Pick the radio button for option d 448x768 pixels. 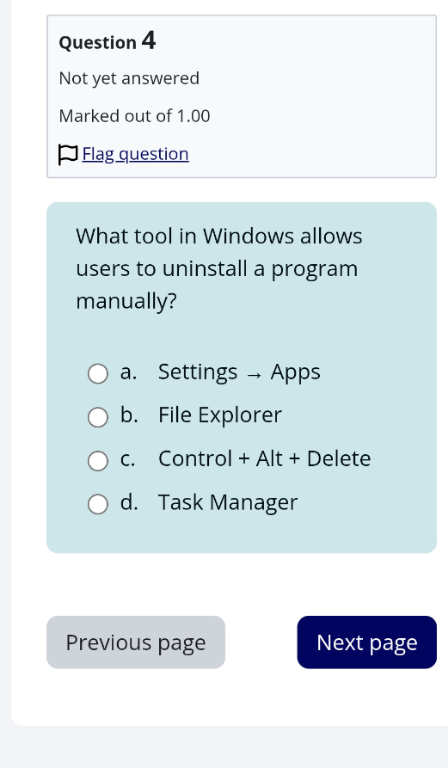tap(98, 504)
